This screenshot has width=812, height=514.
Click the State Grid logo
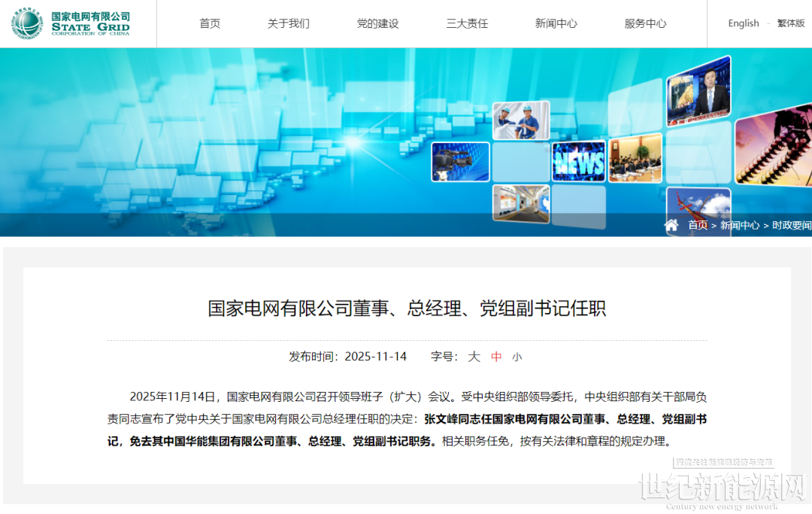coord(71,23)
